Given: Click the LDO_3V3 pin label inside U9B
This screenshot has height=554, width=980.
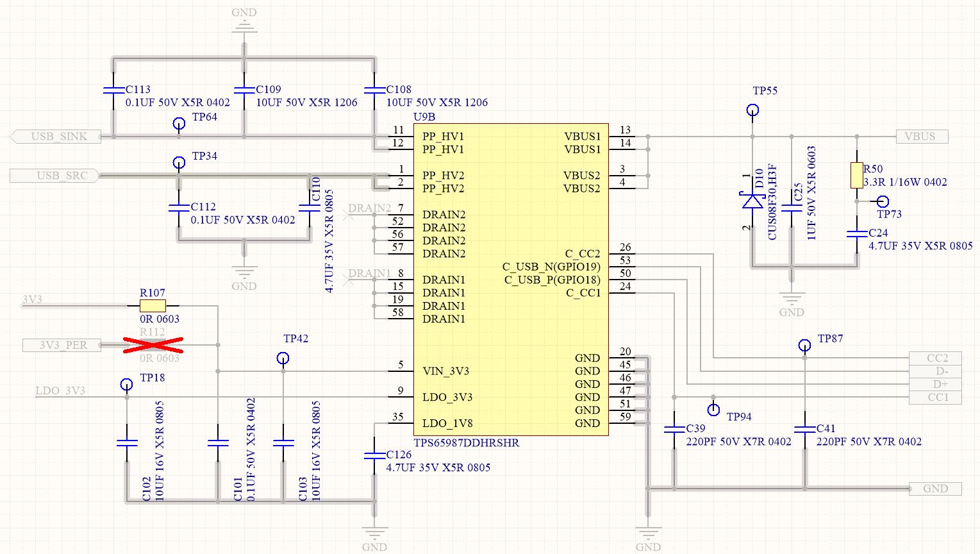Looking at the screenshot, I should coord(447,398).
